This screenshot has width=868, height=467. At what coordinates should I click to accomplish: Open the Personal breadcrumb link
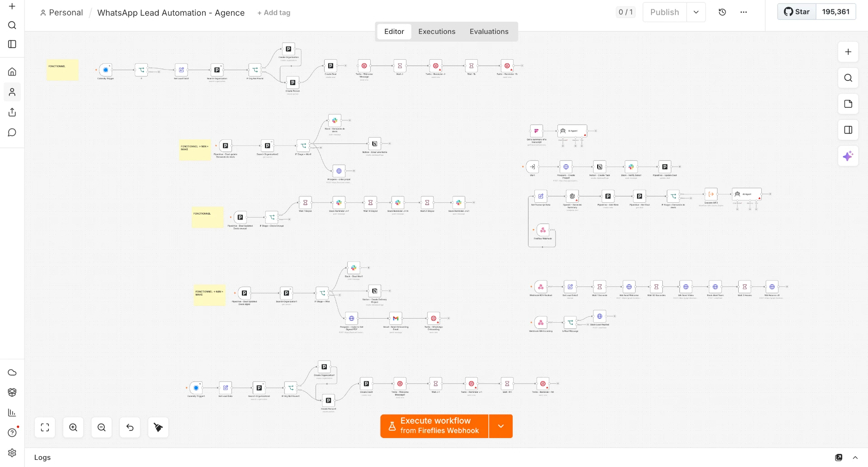(x=61, y=13)
